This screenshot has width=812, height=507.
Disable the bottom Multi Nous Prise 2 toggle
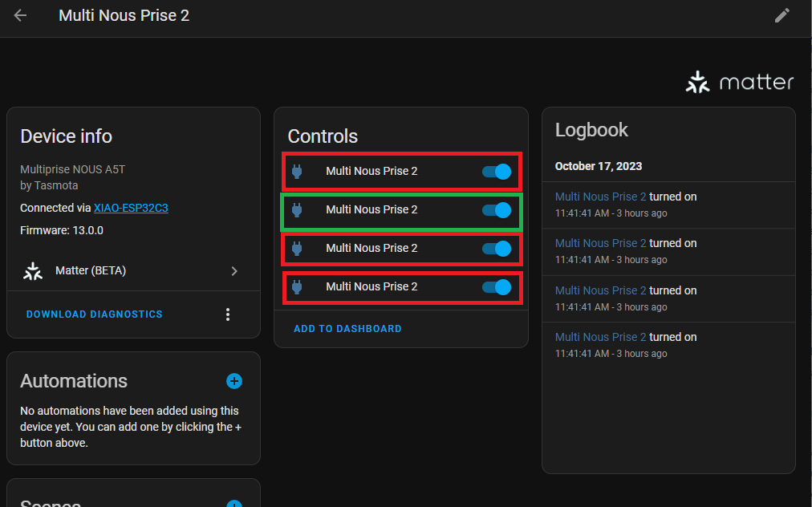496,286
